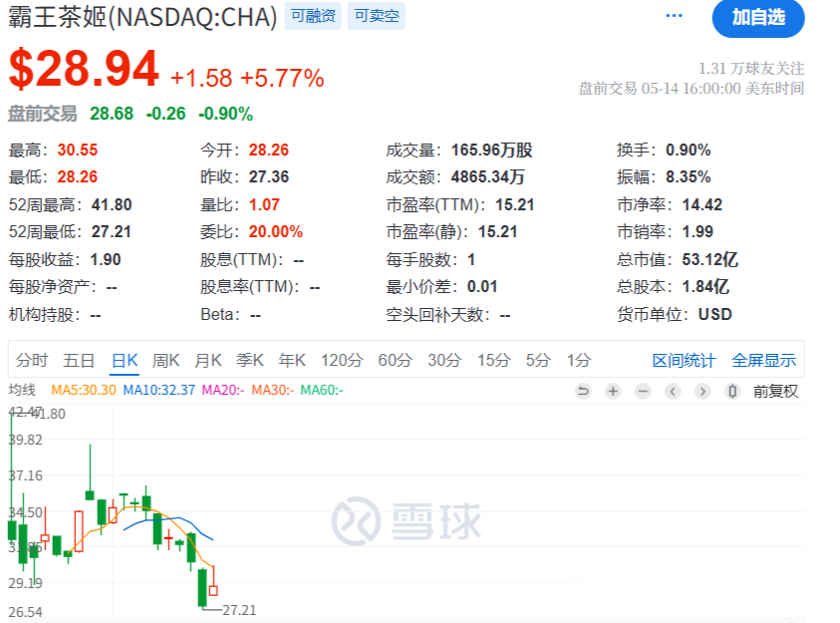
Task: Move chart right with next arrow
Action: (x=702, y=392)
